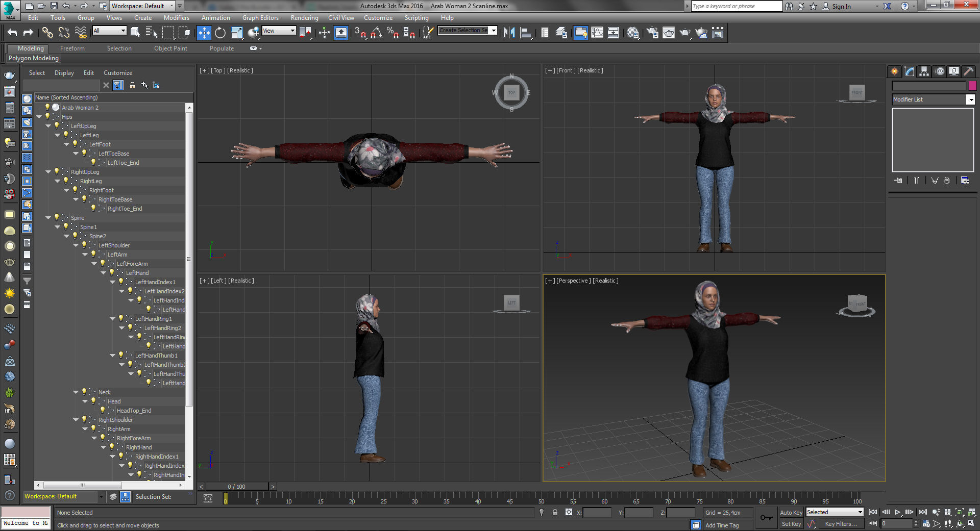Toggle the Angle Snap button
This screenshot has width=980, height=531.
coord(377,33)
